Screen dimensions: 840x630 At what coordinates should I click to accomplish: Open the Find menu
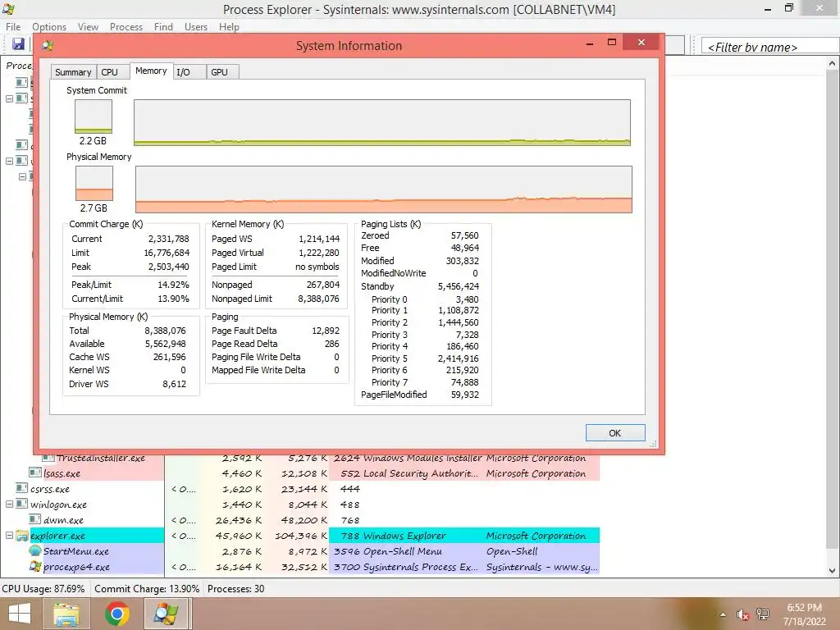[163, 27]
